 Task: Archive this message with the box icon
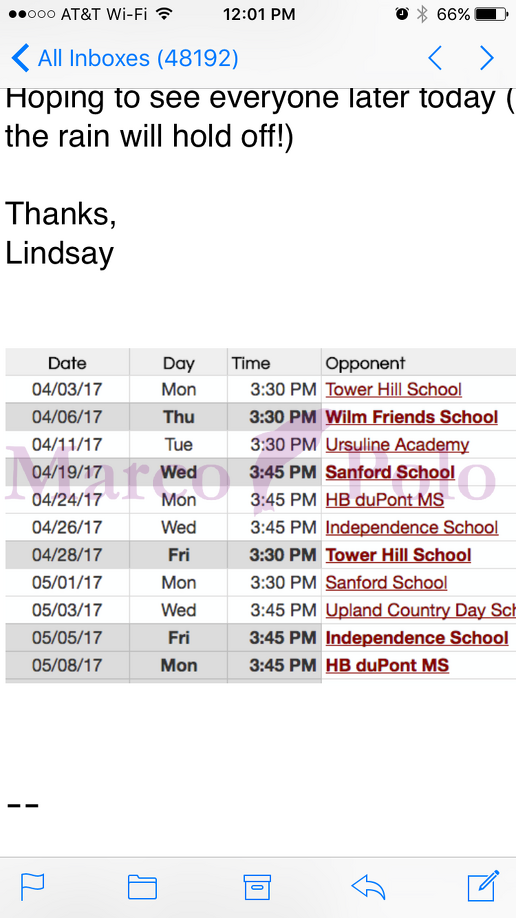[257, 886]
